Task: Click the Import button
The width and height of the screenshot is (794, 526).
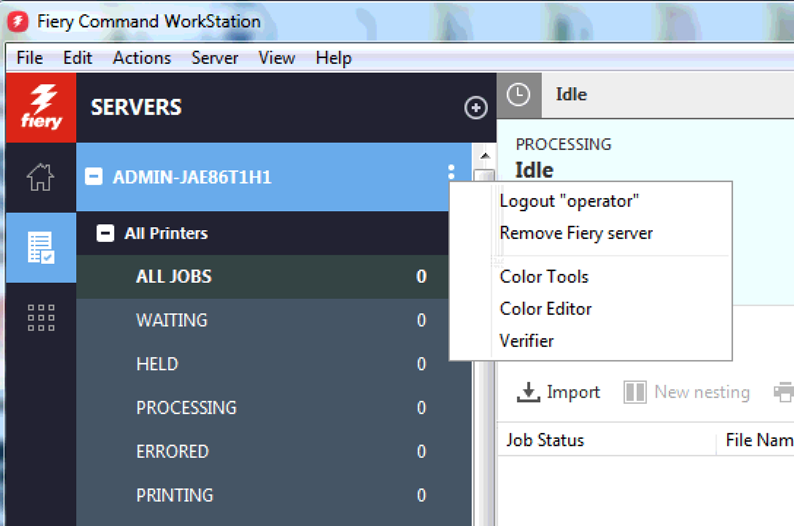Action: pyautogui.click(x=558, y=392)
